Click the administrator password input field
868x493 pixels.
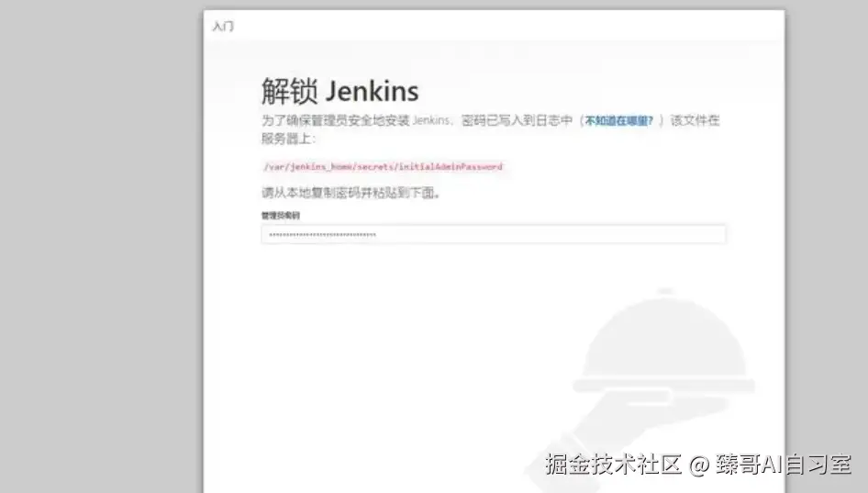[x=494, y=234]
